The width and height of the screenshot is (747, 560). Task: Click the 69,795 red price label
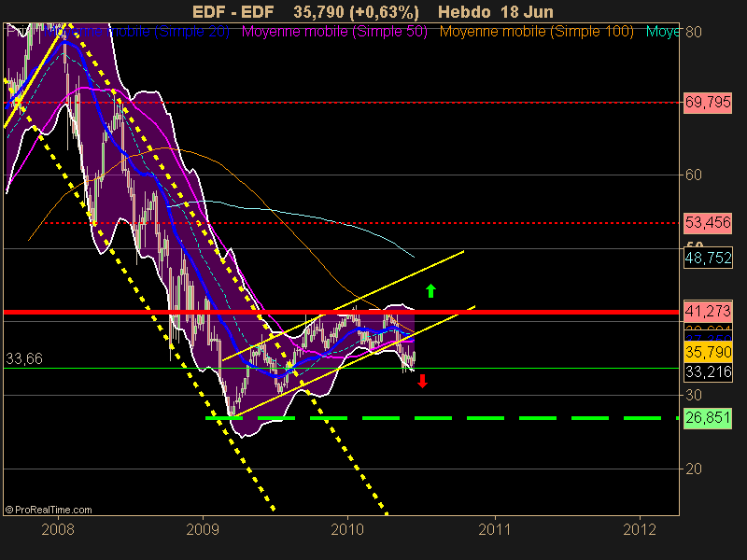708,103
